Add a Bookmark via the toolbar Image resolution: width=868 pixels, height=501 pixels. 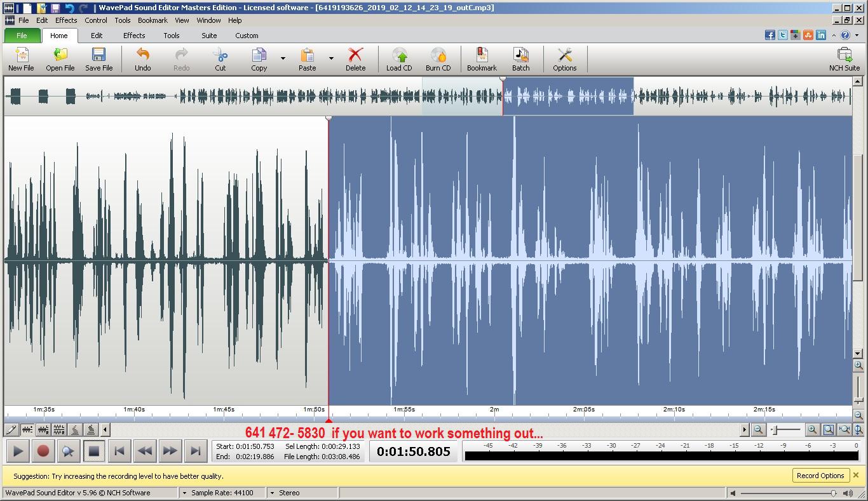tap(482, 59)
